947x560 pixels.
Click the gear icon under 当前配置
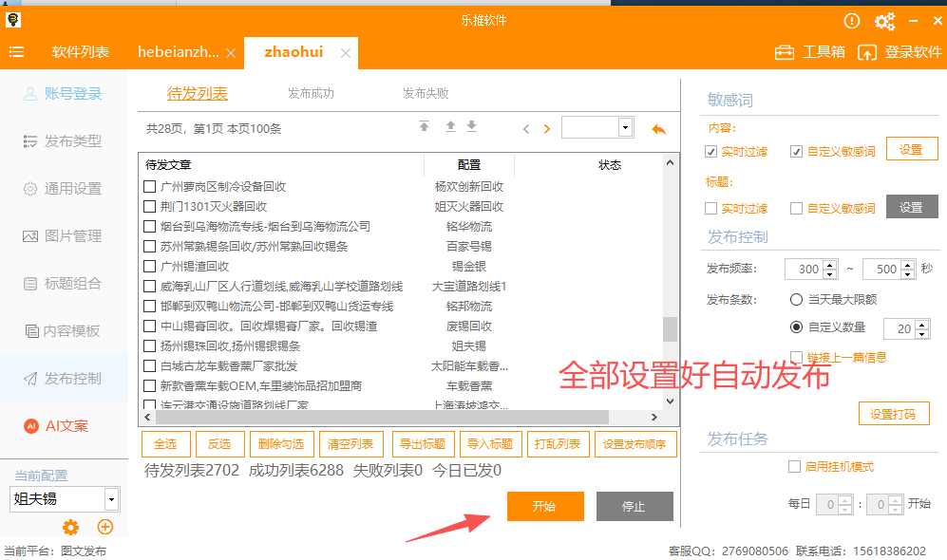coord(70,528)
